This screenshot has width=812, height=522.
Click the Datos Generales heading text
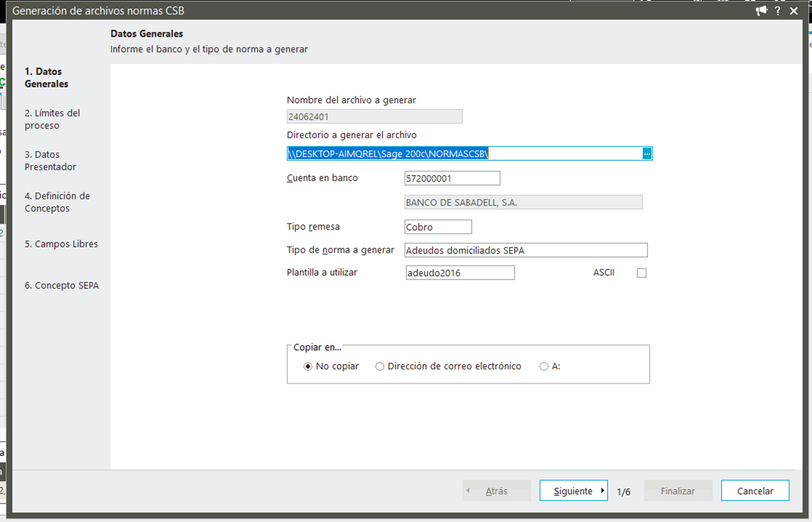tap(147, 33)
